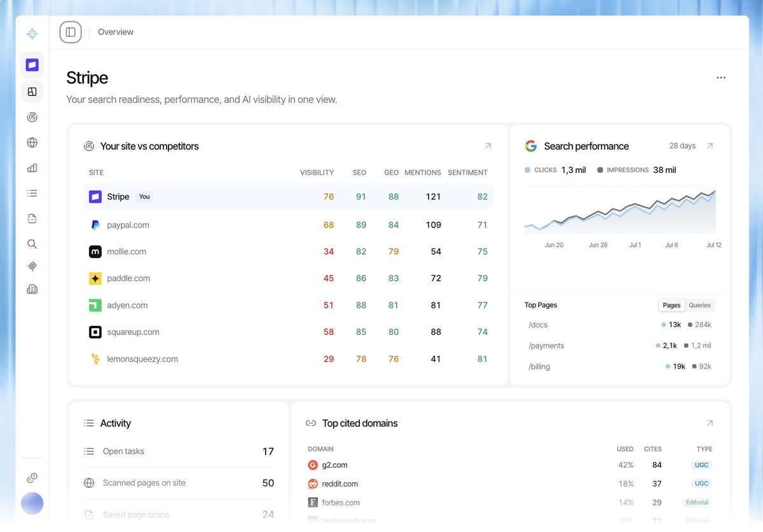This screenshot has width=763, height=532.
Task: Click the Adyen logo icon
Action: pos(95,305)
